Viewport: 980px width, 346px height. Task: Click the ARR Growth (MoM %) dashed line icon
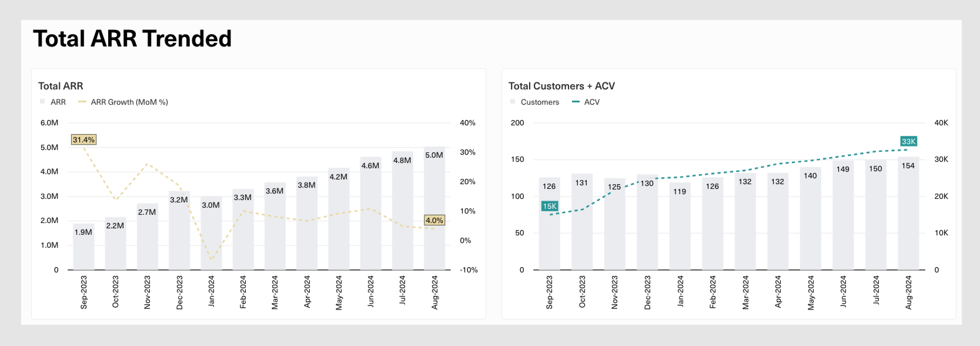pos(83,102)
